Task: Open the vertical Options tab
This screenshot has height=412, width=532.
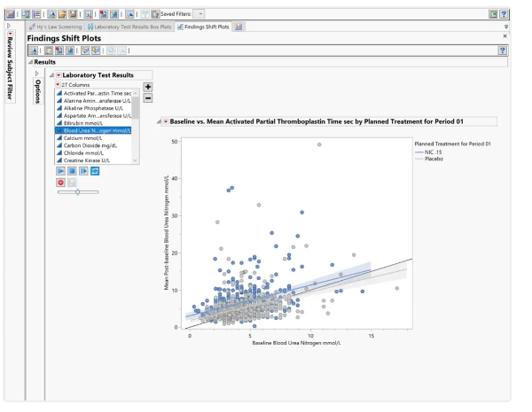Action: (37, 91)
